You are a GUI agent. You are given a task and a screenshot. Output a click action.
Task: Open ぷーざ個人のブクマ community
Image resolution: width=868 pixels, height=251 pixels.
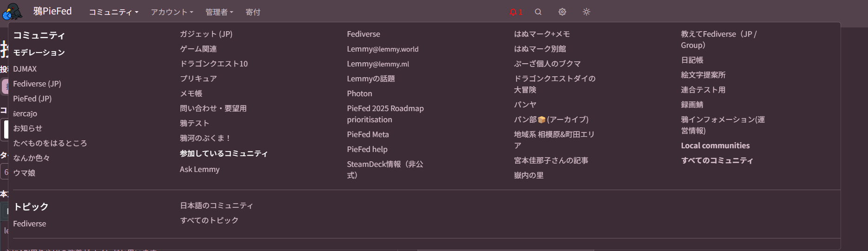coord(547,64)
